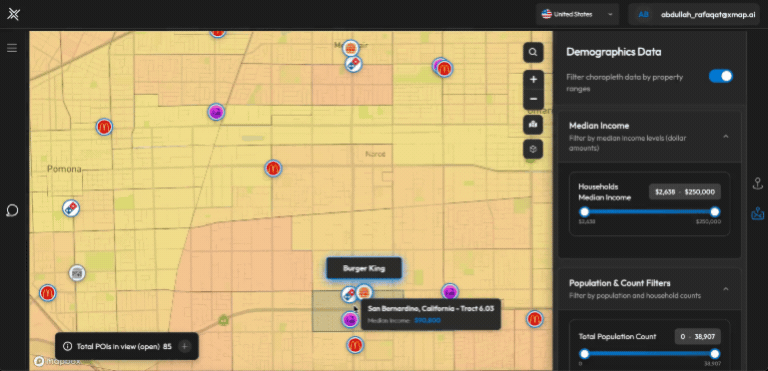
Task: Click the Domino's marker below Pomona label
Action: pos(71,208)
